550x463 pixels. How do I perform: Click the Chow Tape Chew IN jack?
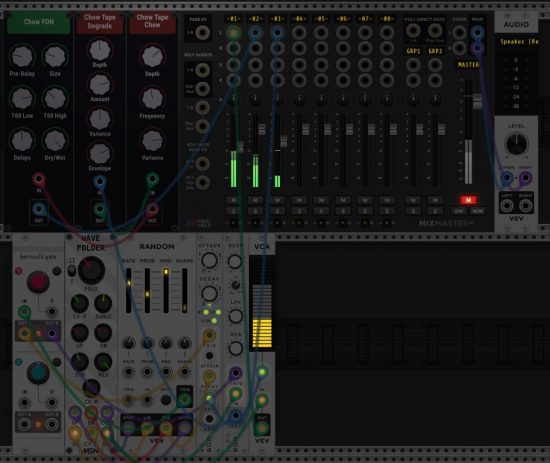[152, 179]
